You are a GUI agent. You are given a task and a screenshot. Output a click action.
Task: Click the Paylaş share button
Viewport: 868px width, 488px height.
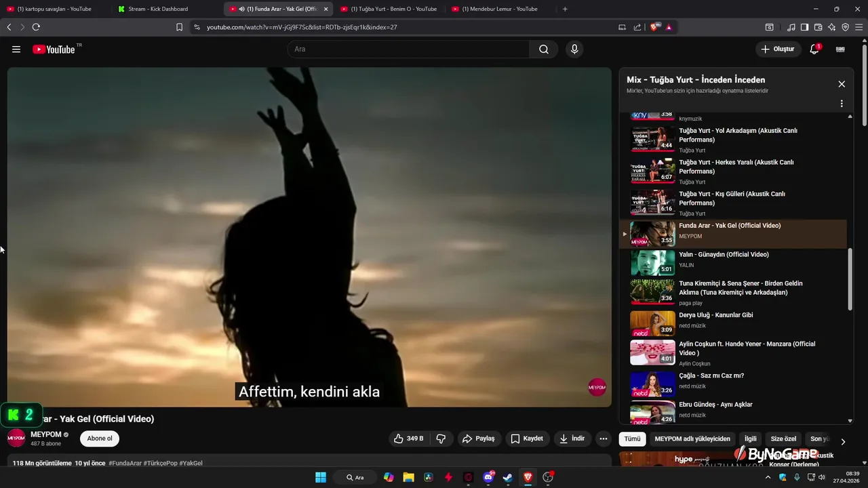[479, 439]
